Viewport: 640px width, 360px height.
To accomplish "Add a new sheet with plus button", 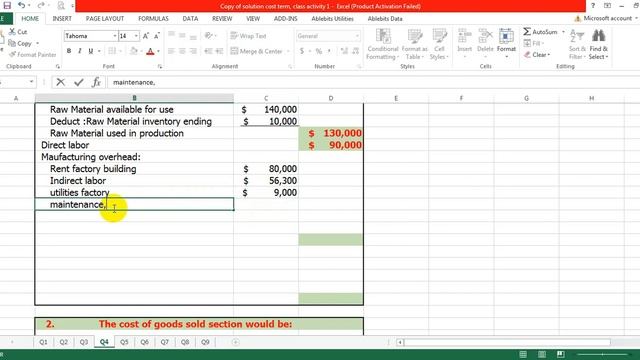I will tap(236, 342).
